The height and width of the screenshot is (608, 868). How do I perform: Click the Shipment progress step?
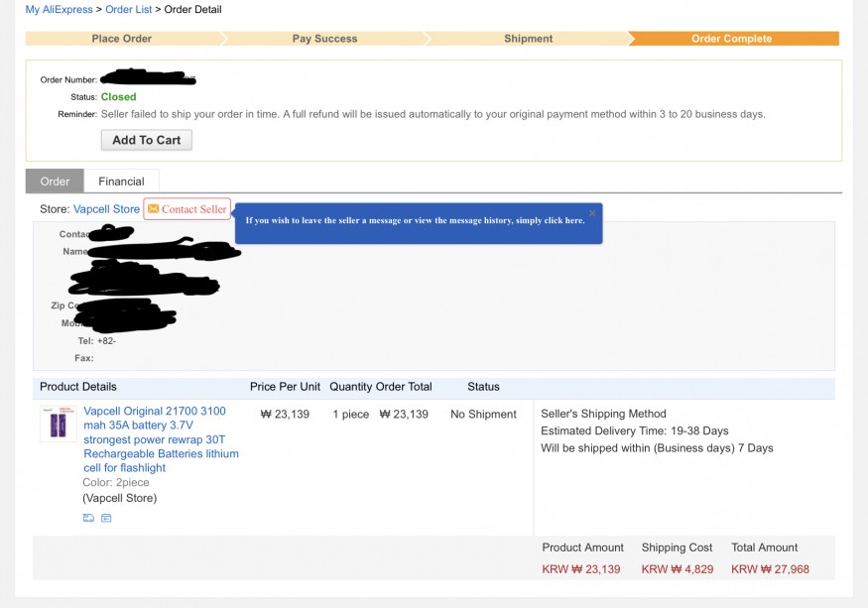coord(528,39)
